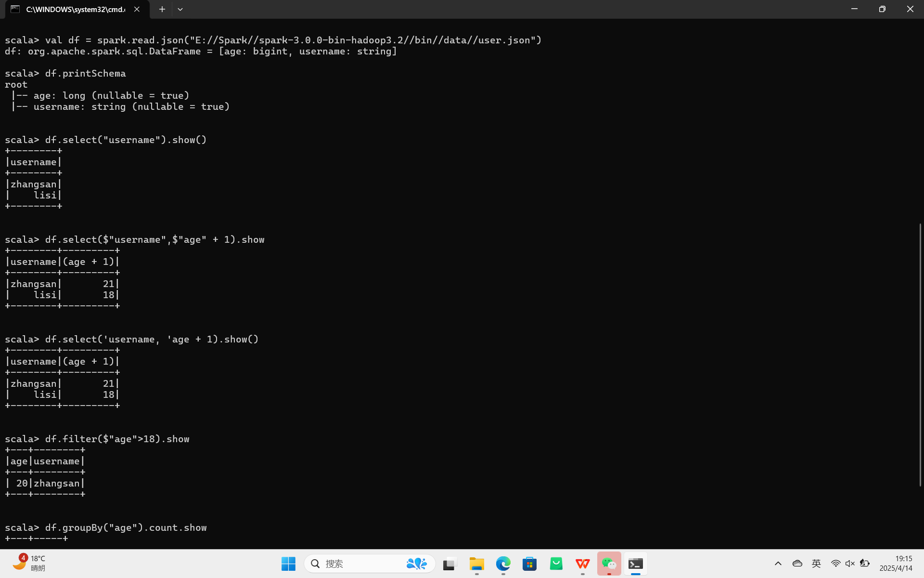Show hidden system tray icons

pos(778,564)
